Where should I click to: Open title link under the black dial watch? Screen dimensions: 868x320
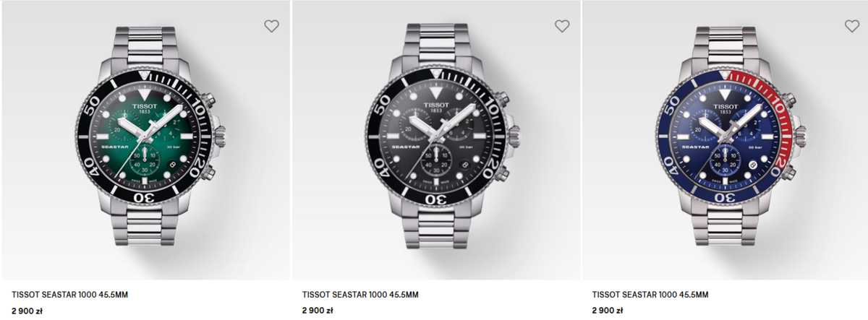coord(359,295)
